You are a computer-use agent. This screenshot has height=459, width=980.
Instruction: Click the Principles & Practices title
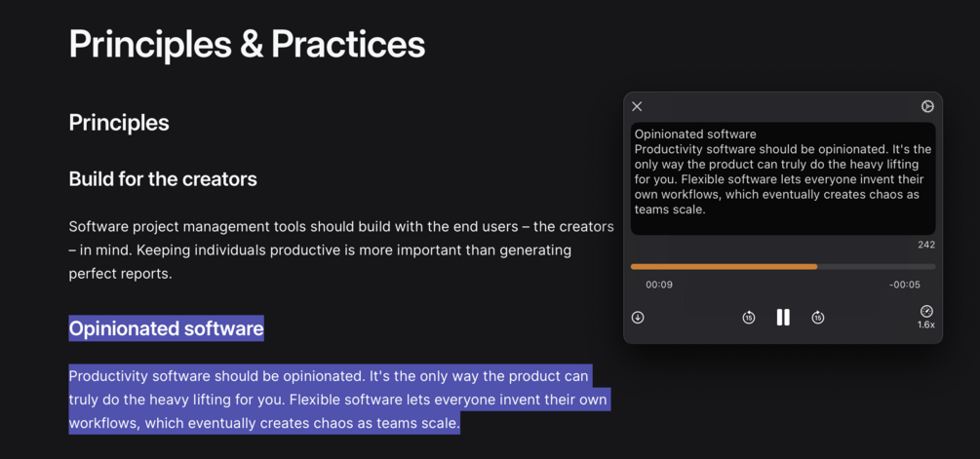pos(247,44)
